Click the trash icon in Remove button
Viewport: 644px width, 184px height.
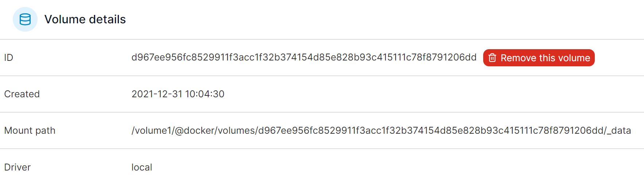492,58
